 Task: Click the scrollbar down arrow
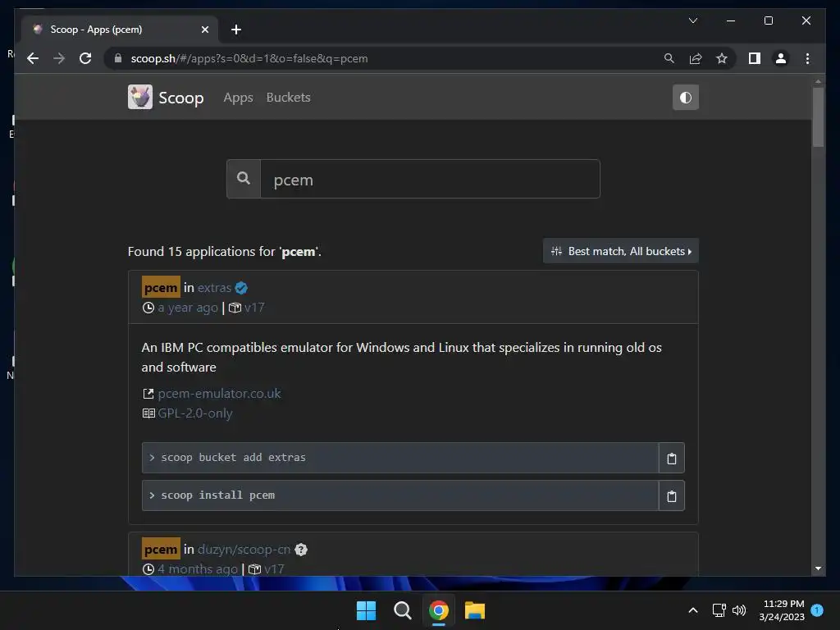point(818,568)
